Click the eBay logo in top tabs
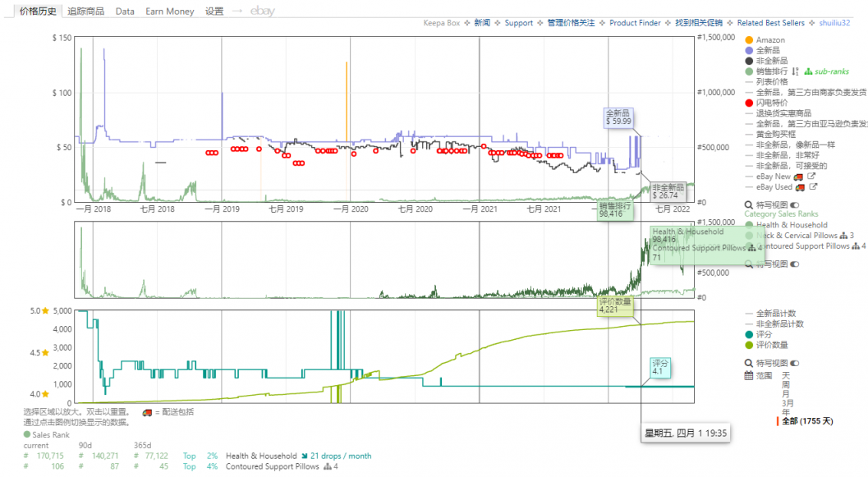Viewport: 868px width, 477px height. (263, 11)
